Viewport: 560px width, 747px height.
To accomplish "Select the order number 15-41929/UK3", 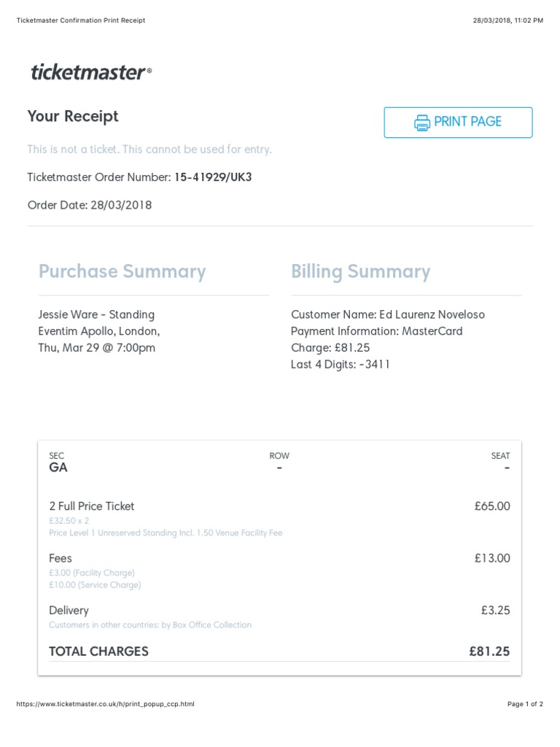I will click(x=213, y=177).
